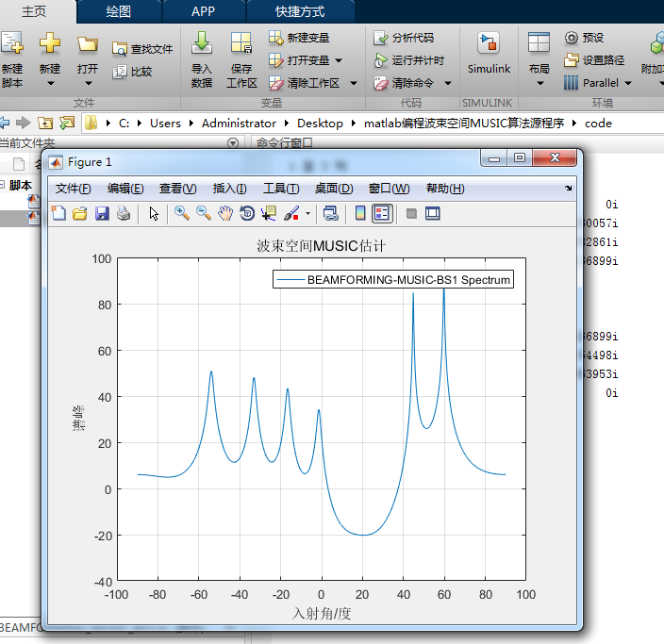This screenshot has height=644, width=664.
Task: Open Help (帮助) menu in Figure 1
Action: [445, 189]
